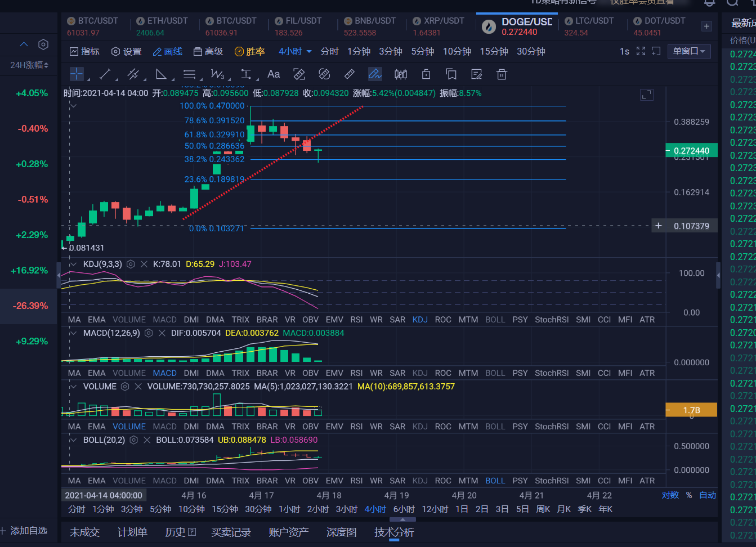Viewport: 756px width, 547px height.
Task: Click plus icon beside 0.107379 price label
Action: [659, 226]
